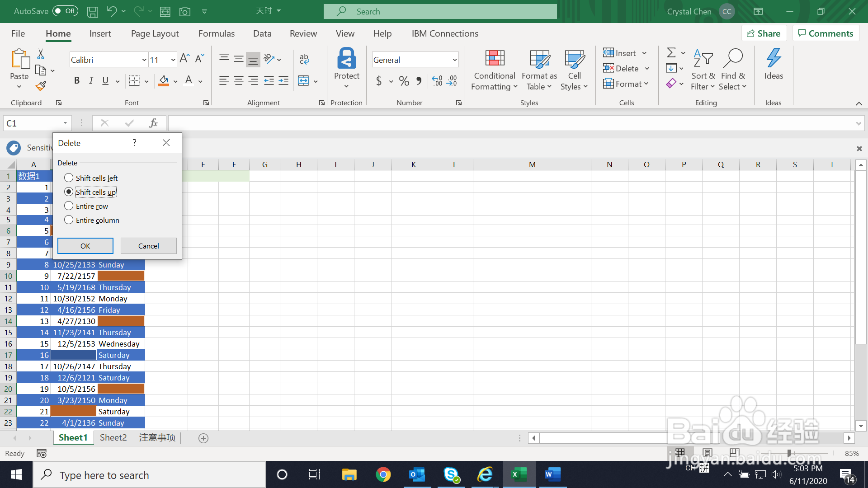This screenshot has height=488, width=868.
Task: Click the Wrap Text icon
Action: [x=304, y=59]
